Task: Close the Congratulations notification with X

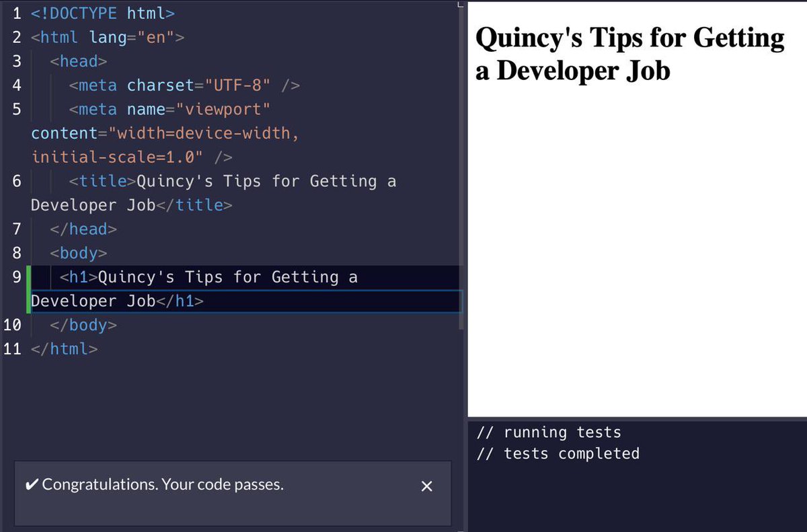Action: pyautogui.click(x=426, y=486)
